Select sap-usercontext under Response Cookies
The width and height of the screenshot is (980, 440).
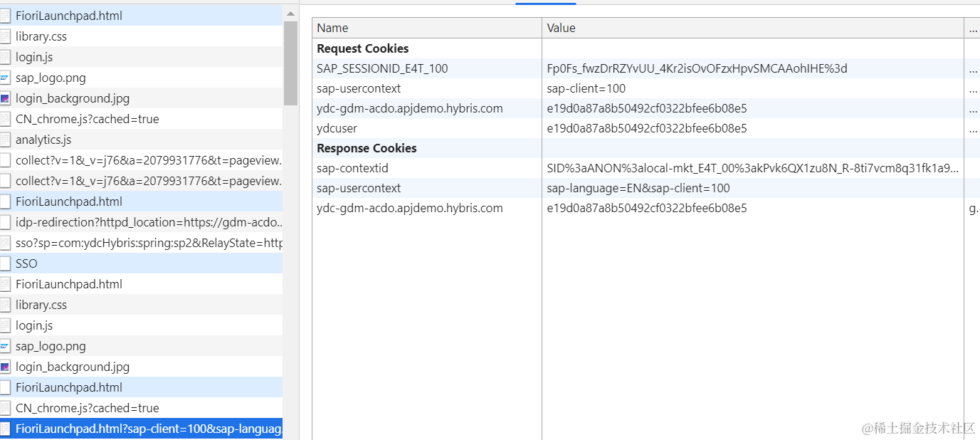(x=359, y=188)
